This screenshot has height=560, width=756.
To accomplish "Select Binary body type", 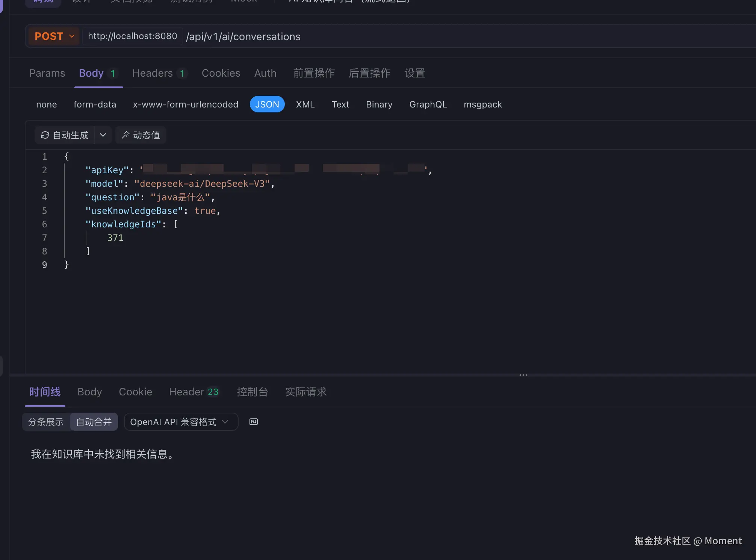I will point(379,104).
